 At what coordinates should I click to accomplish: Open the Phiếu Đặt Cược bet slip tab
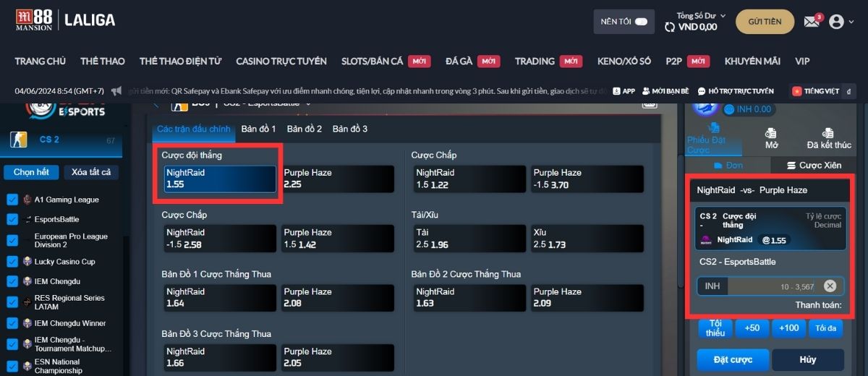coord(713,139)
